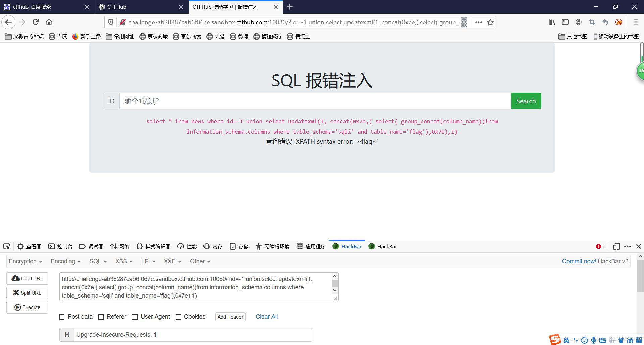644x345 pixels.
Task: Click the page reload icon
Action: pos(36,22)
